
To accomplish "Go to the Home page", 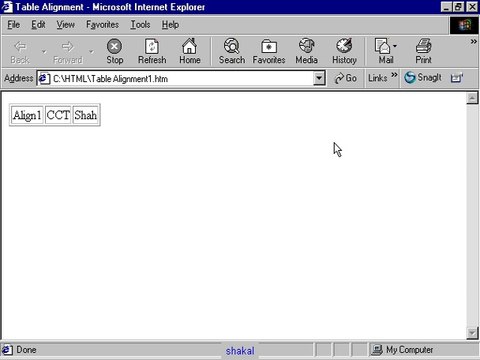I will [x=190, y=51].
